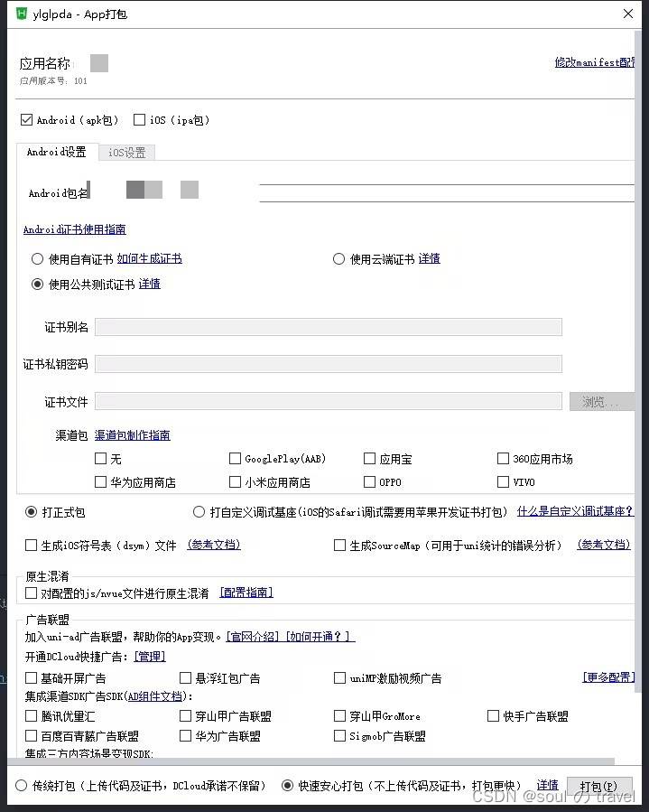Check the GooglePlay(AAB) checkbox
This screenshot has width=649, height=812.
[235, 458]
